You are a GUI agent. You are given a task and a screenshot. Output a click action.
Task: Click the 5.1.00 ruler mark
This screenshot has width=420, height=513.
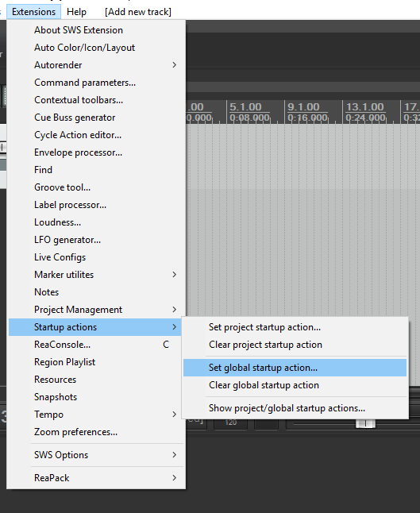point(245,107)
